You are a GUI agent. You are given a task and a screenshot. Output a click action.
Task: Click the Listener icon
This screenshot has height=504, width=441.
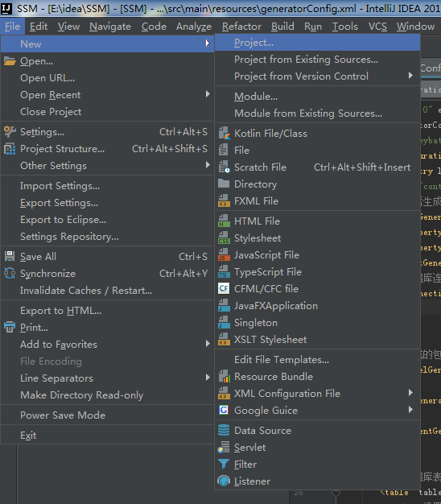point(224,481)
